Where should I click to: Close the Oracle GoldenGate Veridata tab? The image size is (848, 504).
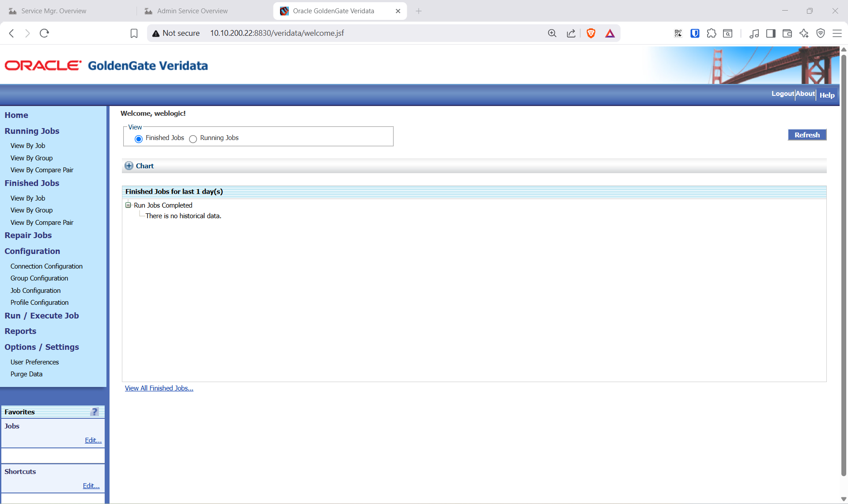pos(398,11)
